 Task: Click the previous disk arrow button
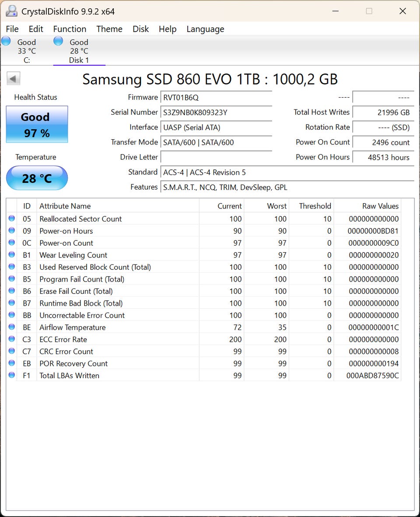[x=14, y=79]
